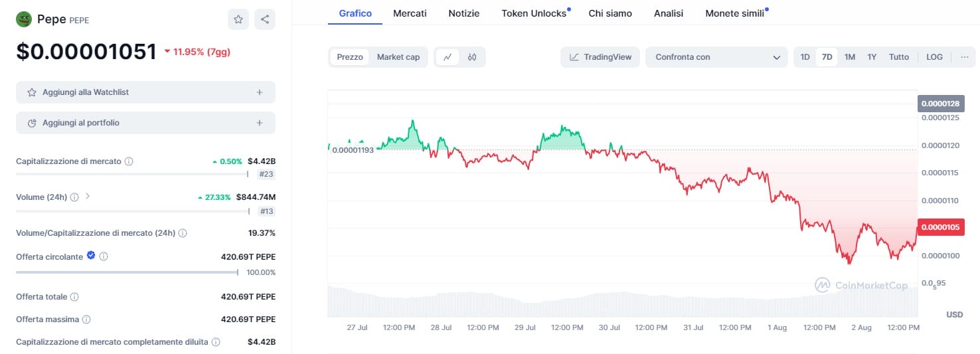Click the Offerta circolante progress bar
Image resolution: width=980 pixels, height=354 pixels.
point(127,272)
